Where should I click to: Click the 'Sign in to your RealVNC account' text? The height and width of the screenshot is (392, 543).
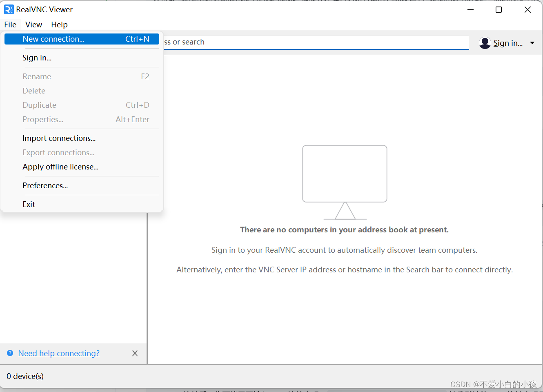point(344,250)
